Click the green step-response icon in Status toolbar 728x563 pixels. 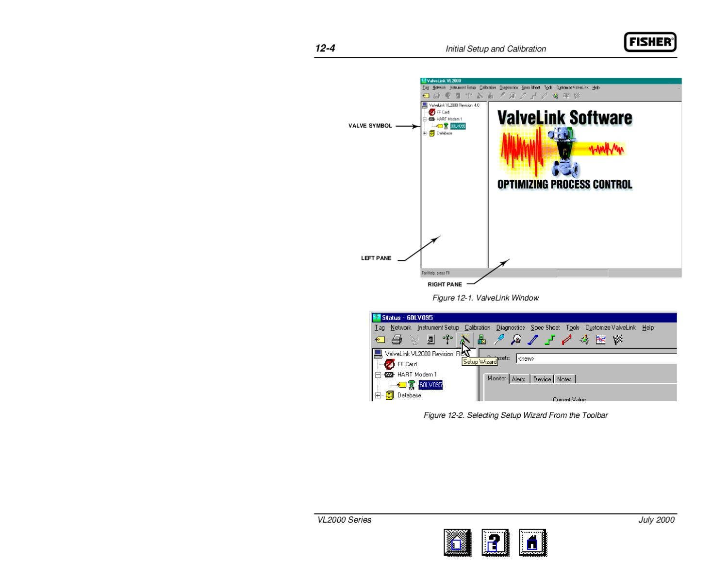[x=550, y=340]
